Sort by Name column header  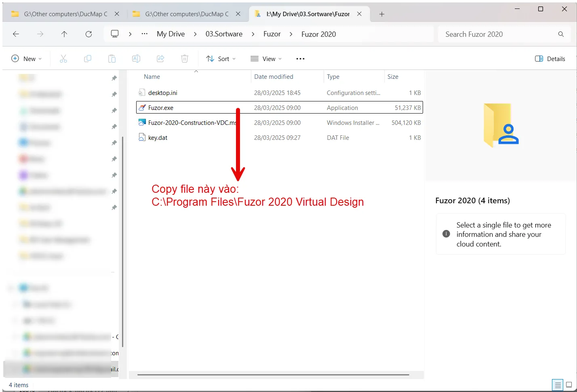coord(152,77)
